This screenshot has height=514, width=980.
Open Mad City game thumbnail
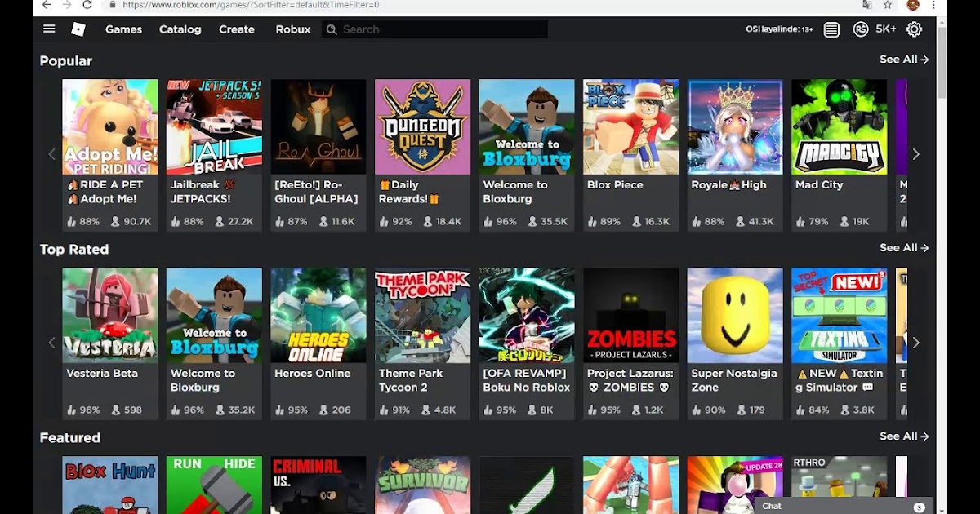click(x=840, y=126)
